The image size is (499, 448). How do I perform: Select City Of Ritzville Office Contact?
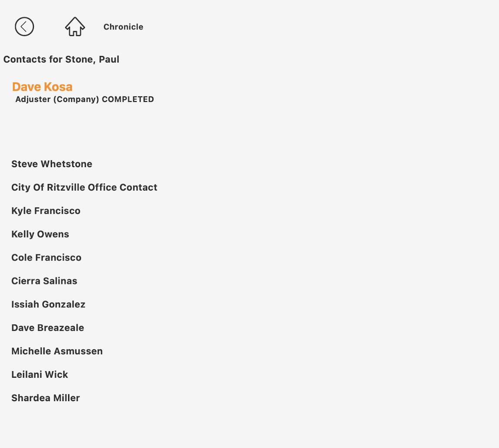[x=84, y=188]
